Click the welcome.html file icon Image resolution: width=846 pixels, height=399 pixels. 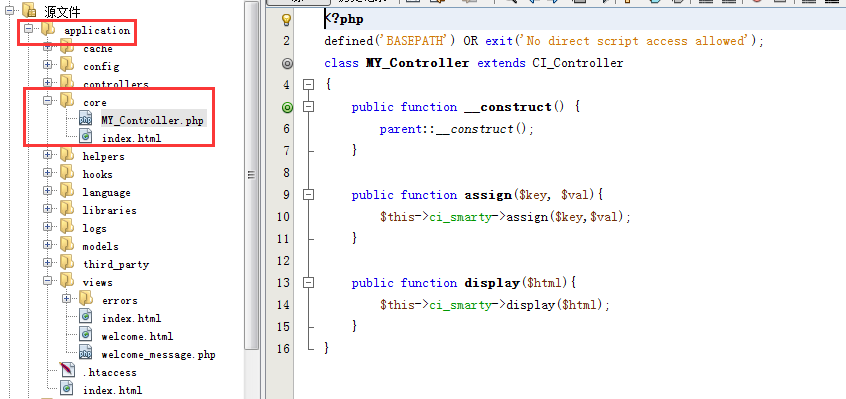86,335
